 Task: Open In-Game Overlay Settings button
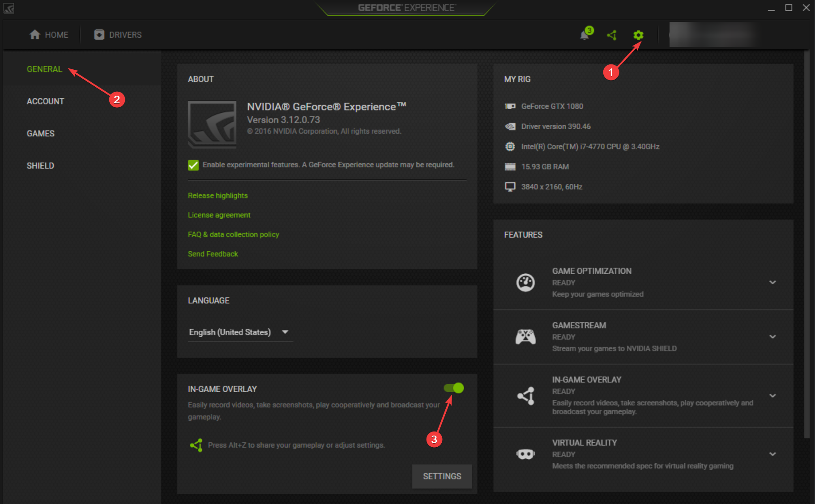pos(442,476)
